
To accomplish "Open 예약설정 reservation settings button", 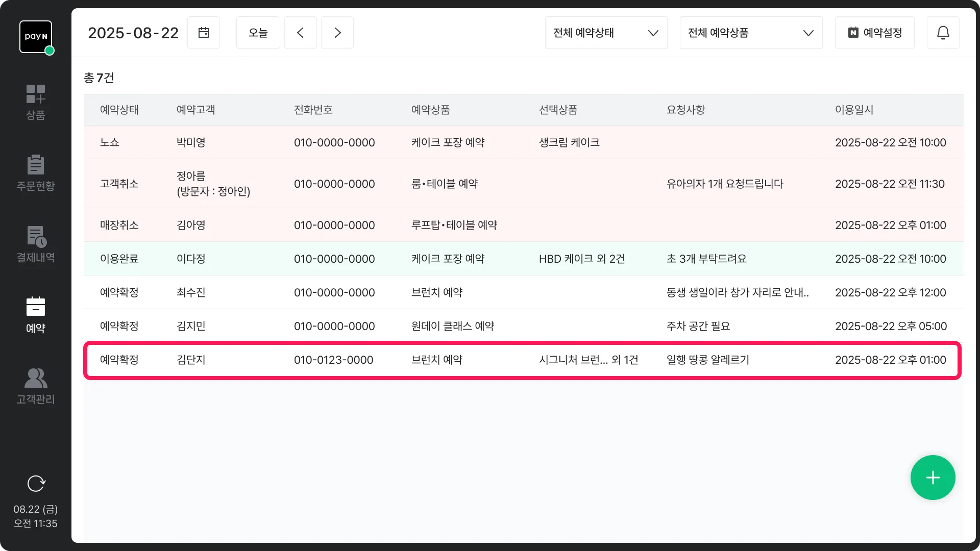I will coord(874,33).
